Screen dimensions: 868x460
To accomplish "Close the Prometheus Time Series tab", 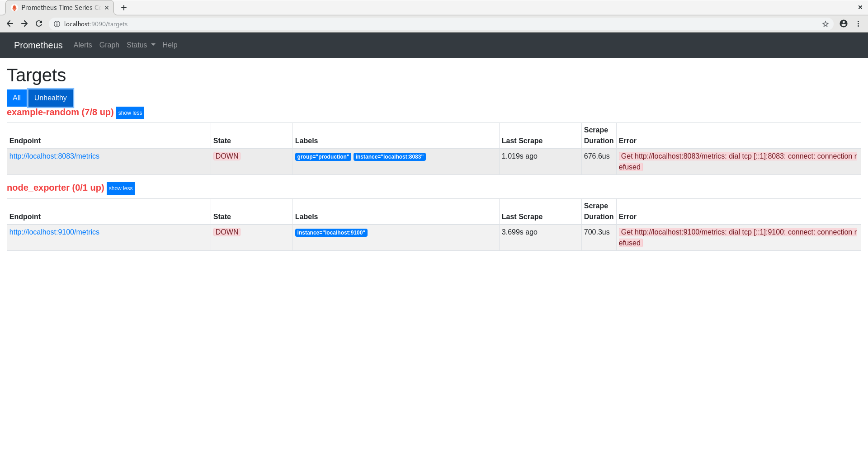I will point(107,8).
